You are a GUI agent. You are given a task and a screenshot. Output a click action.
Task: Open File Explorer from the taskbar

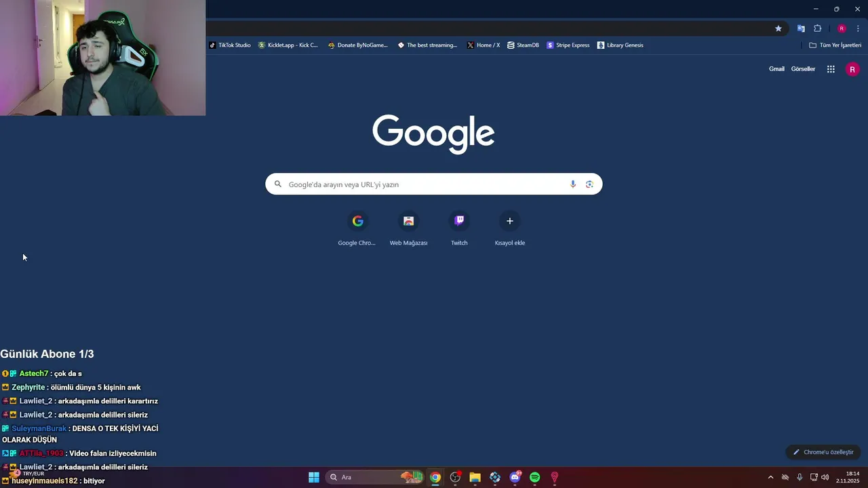[475, 477]
